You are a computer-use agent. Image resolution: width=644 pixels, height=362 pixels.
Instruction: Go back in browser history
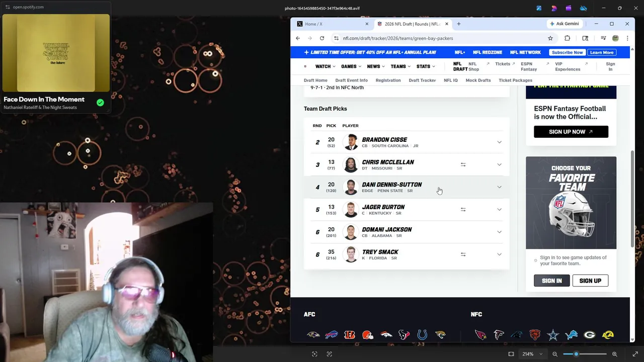click(x=298, y=38)
